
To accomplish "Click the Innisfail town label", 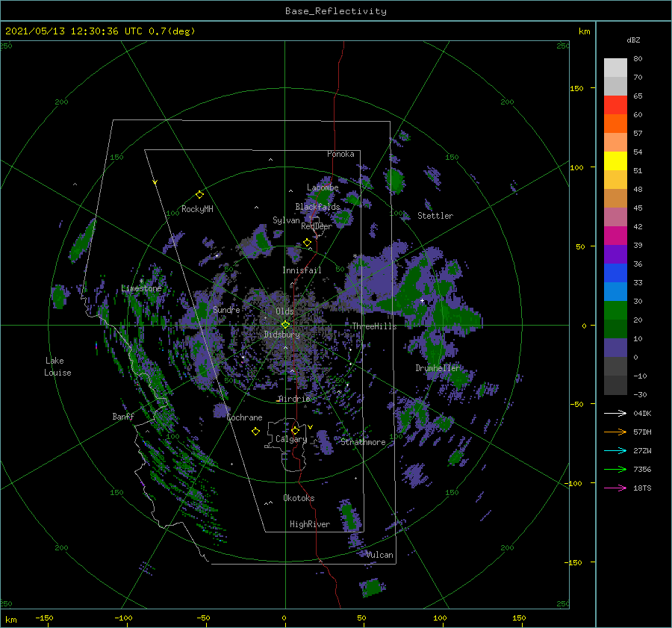I will 302,270.
